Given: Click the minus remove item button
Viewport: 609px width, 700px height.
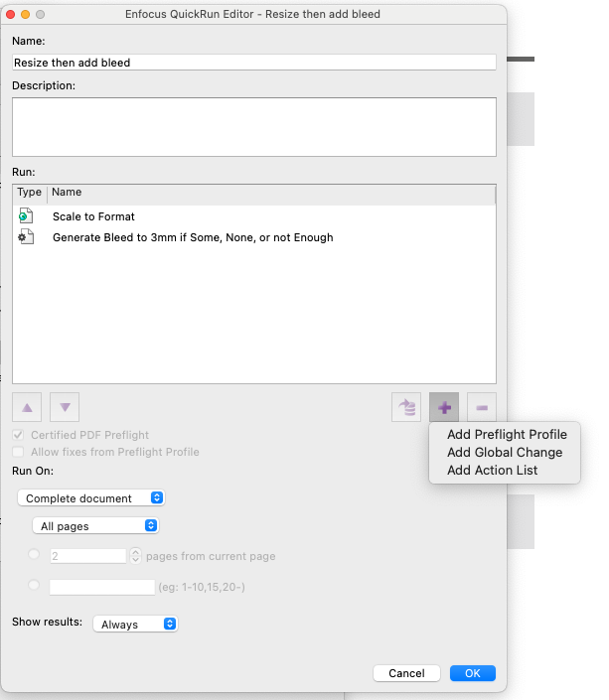Looking at the screenshot, I should point(482,407).
